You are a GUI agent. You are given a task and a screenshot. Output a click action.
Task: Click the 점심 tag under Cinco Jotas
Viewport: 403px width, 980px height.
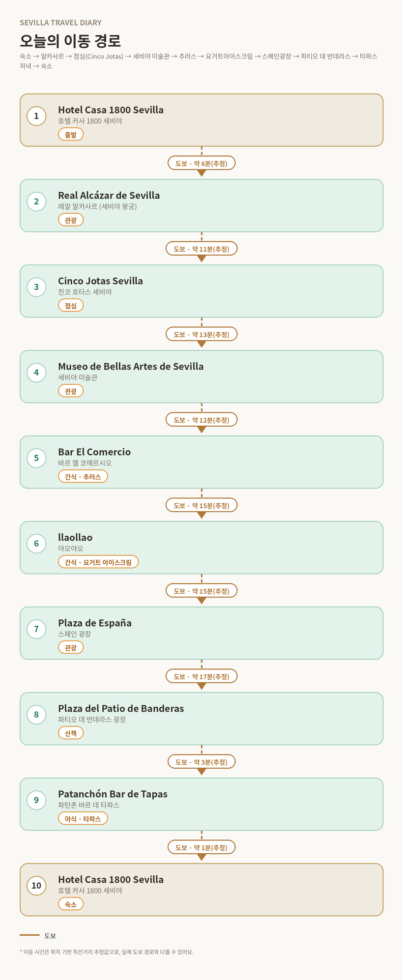(71, 306)
